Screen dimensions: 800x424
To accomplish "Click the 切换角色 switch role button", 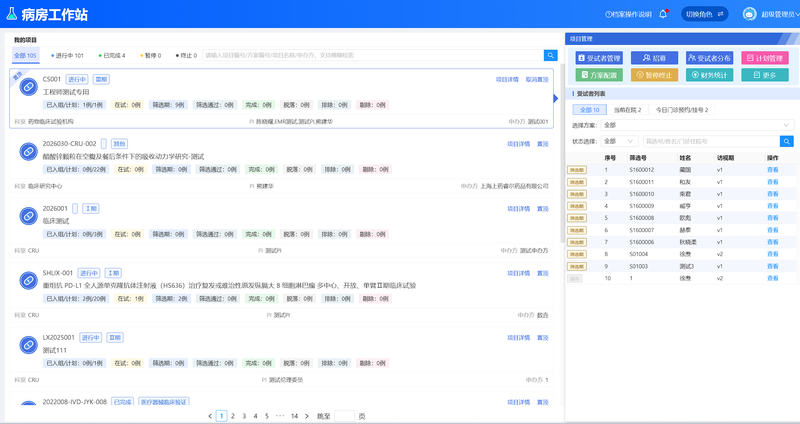I will [705, 14].
